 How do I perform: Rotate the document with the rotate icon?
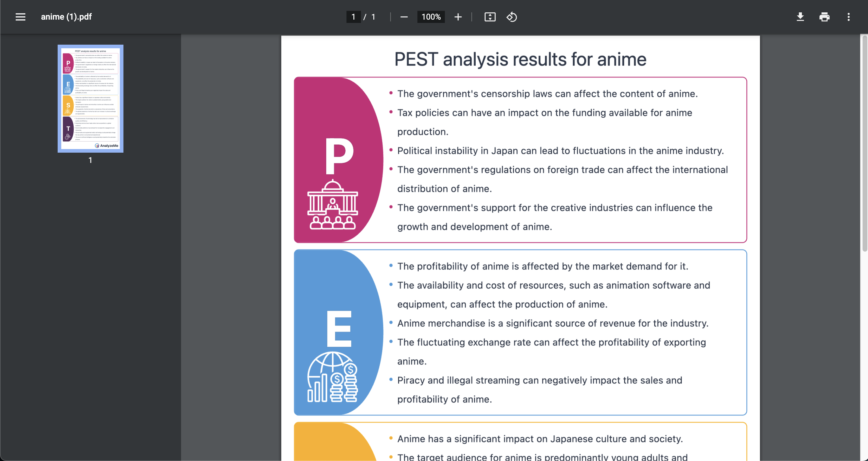[x=512, y=17]
